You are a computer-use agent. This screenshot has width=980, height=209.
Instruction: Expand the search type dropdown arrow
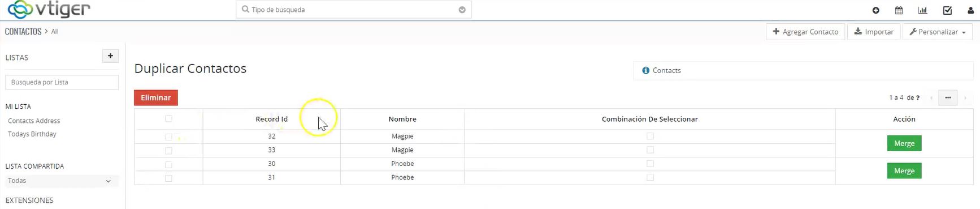coord(462,10)
